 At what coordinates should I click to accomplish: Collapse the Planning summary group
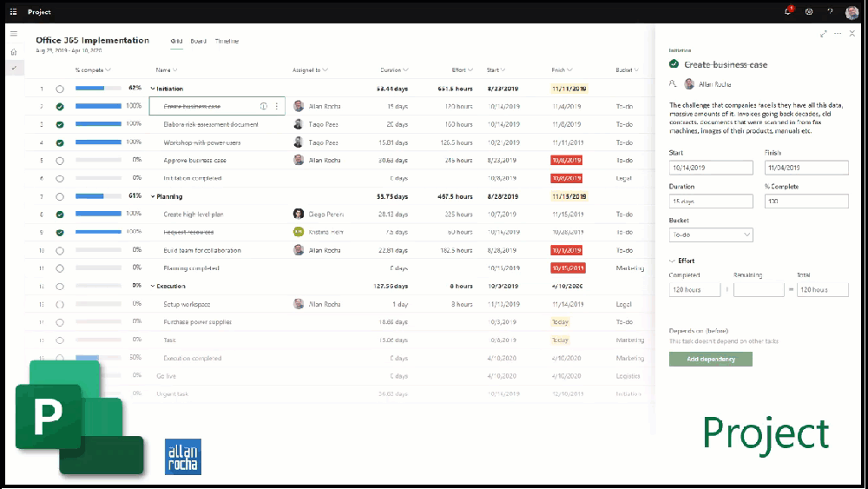pyautogui.click(x=153, y=196)
